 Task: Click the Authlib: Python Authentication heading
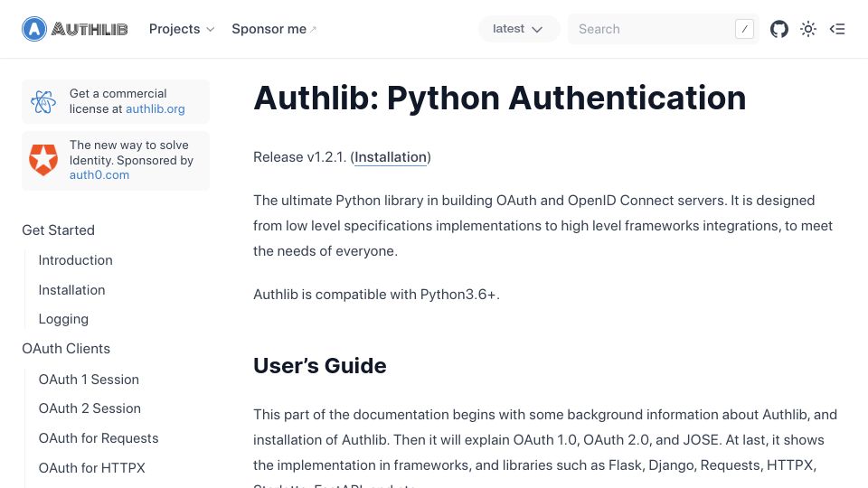point(500,98)
